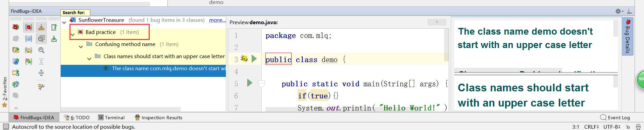
Task: Collapse the Bad practice node
Action: (72, 35)
